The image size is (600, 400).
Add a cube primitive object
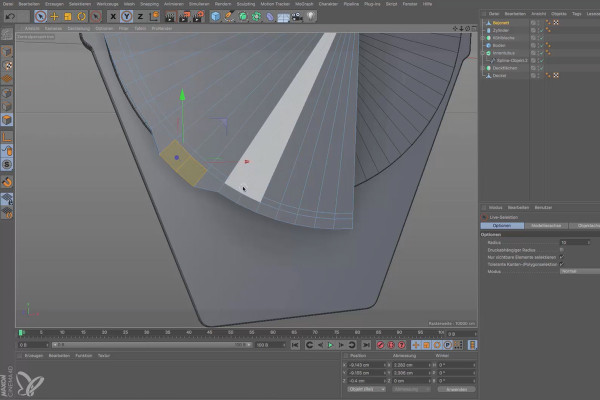point(216,16)
